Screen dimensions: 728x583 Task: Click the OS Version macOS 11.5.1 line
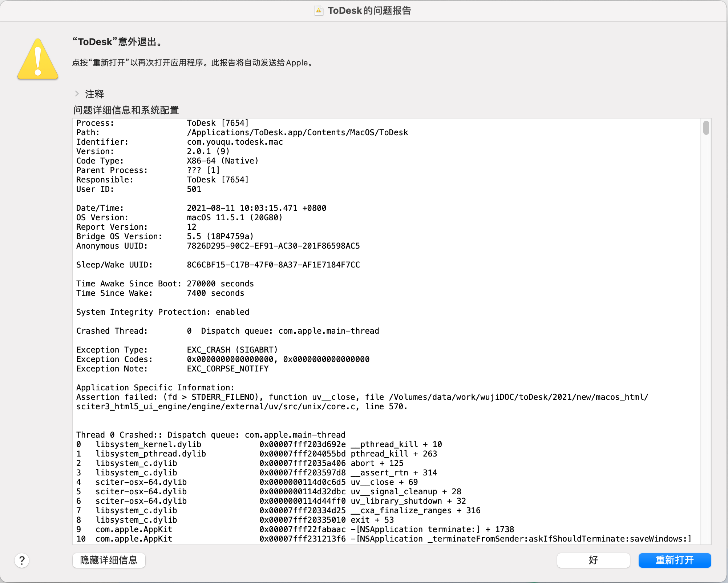click(x=179, y=217)
